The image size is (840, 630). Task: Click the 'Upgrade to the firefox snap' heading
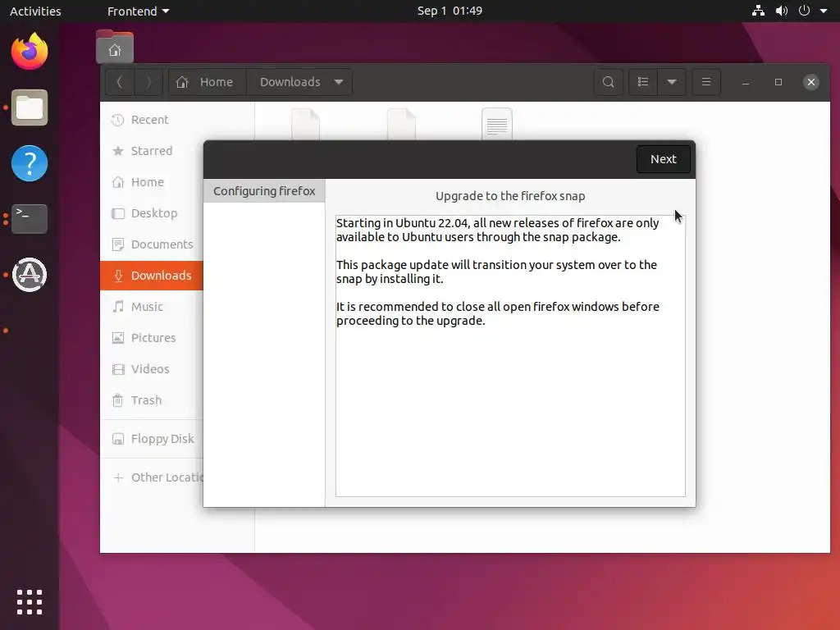tap(510, 196)
